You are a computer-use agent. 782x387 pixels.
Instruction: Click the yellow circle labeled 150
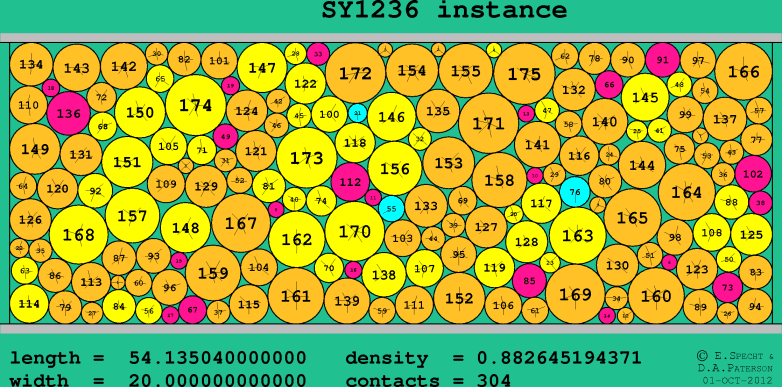coord(140,112)
